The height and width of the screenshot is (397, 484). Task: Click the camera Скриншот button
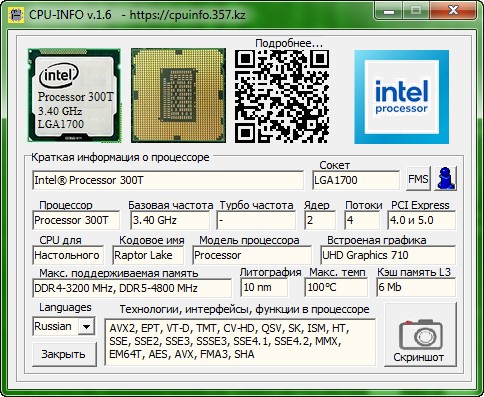point(420,335)
